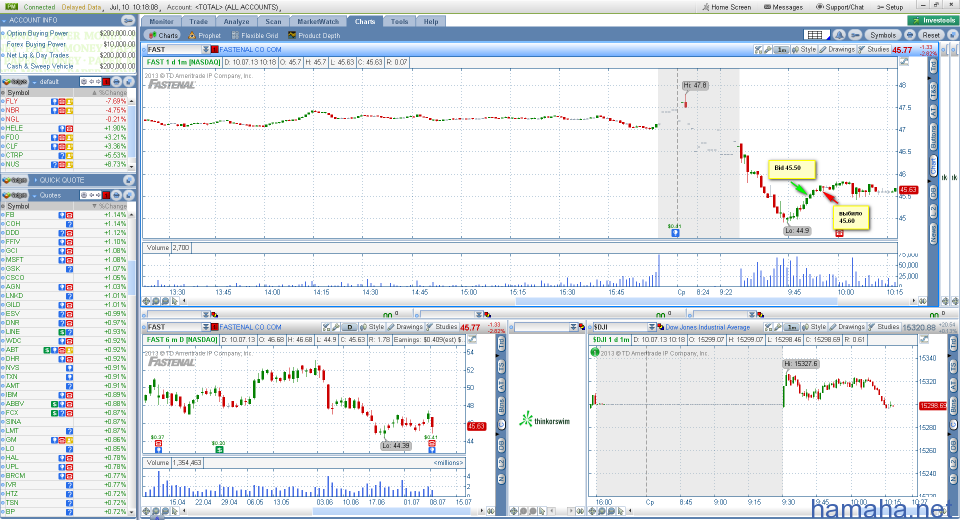Click the Account Info settings button
The height and width of the screenshot is (520, 960).
coord(128,20)
